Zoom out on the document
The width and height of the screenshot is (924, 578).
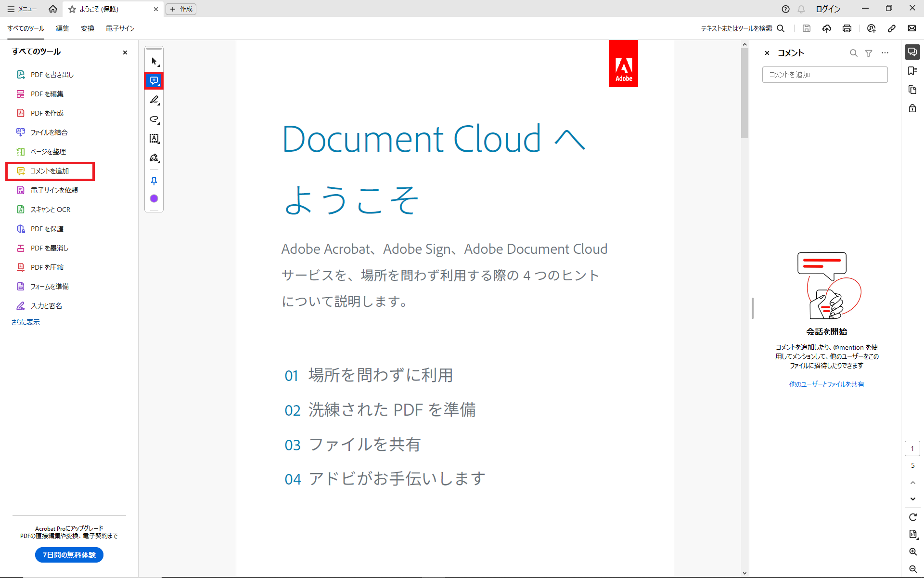click(x=913, y=569)
